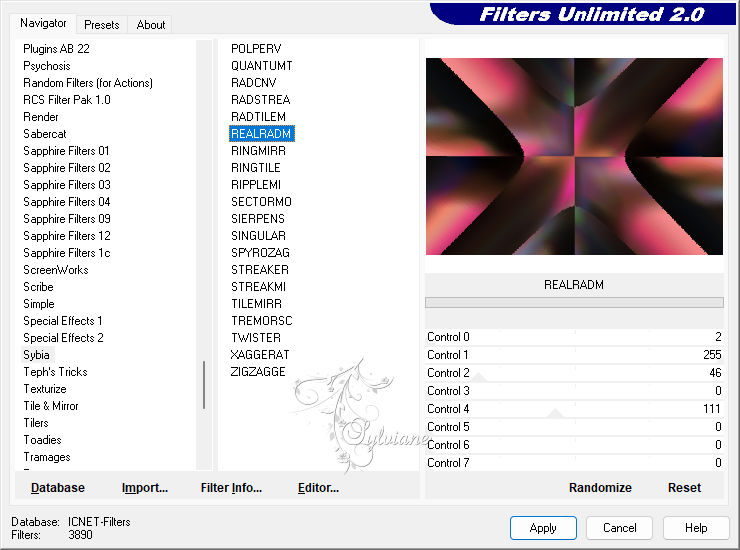Click the Control 7 slider row
This screenshot has width=740, height=550.
pyautogui.click(x=574, y=463)
